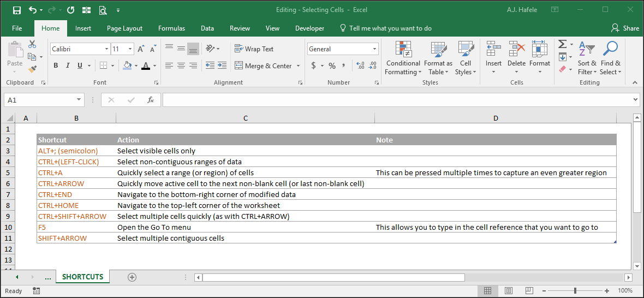This screenshot has height=298, width=644.
Task: Open the File tab
Action: click(x=17, y=28)
